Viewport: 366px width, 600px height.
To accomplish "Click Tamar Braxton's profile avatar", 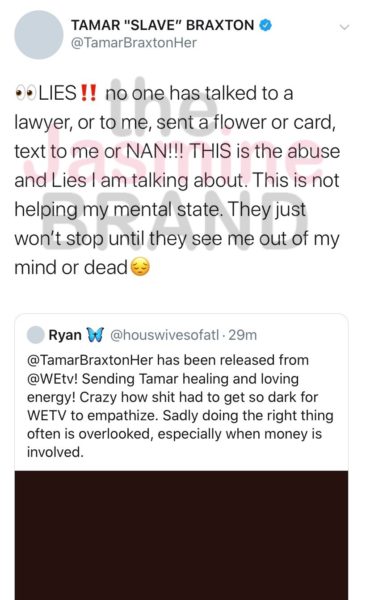I will (39, 35).
